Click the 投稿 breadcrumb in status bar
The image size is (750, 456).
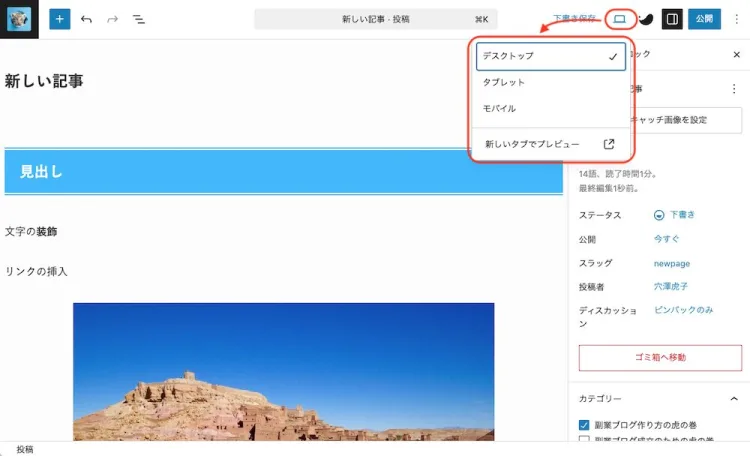point(25,449)
